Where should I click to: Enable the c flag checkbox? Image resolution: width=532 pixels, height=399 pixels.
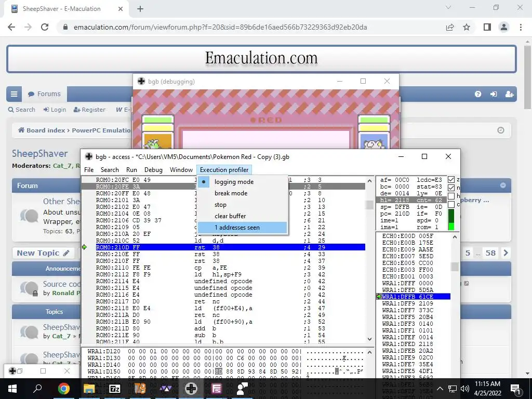click(451, 204)
